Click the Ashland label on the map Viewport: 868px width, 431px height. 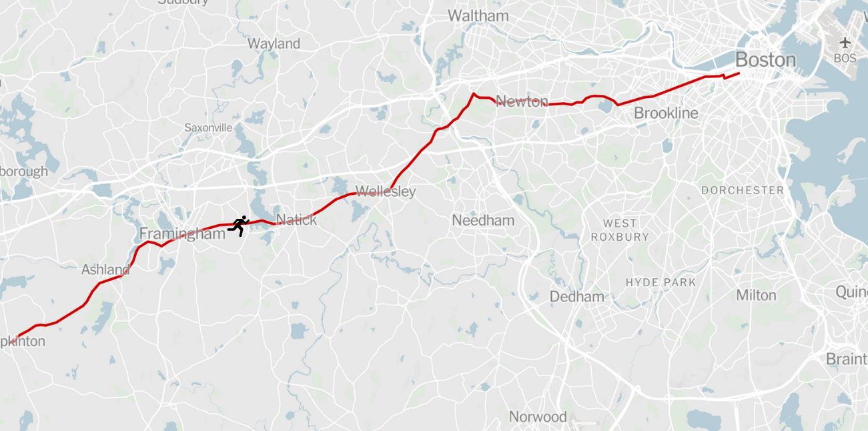(105, 270)
